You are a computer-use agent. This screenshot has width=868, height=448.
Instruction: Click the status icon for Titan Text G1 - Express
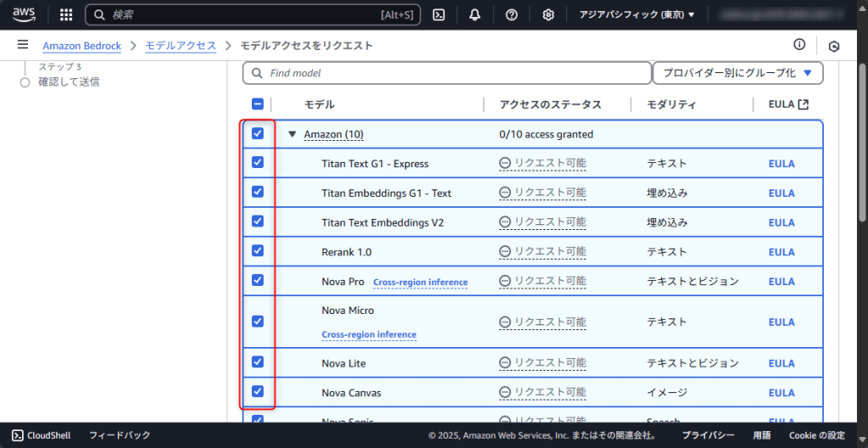point(504,163)
